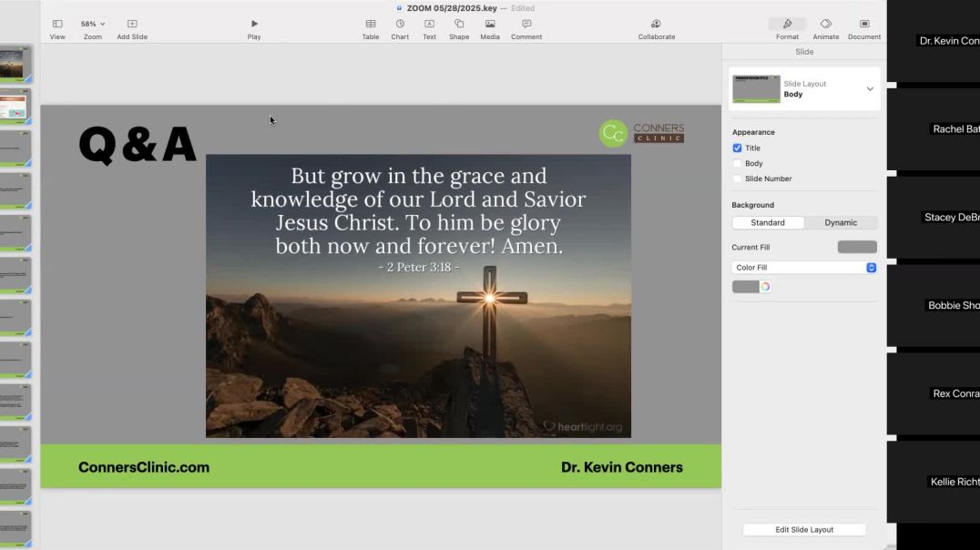
Task: Select the Dr. Kevin participant tile
Action: click(934, 41)
